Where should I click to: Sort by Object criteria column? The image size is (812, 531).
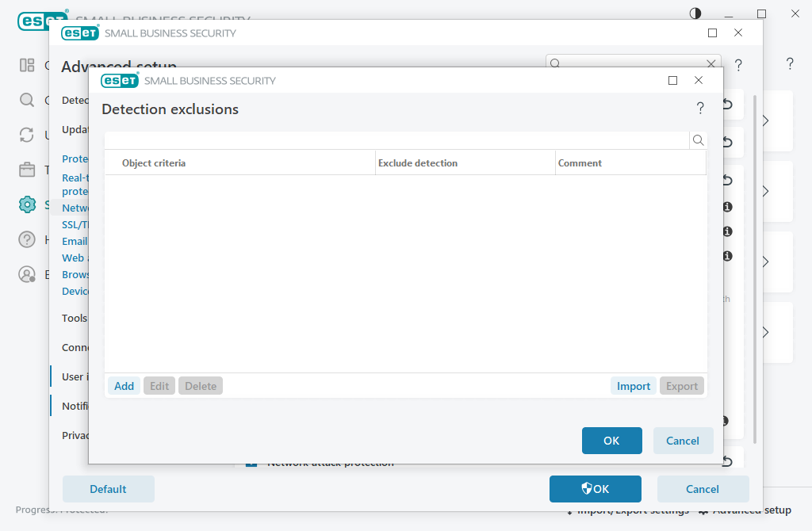tap(239, 163)
